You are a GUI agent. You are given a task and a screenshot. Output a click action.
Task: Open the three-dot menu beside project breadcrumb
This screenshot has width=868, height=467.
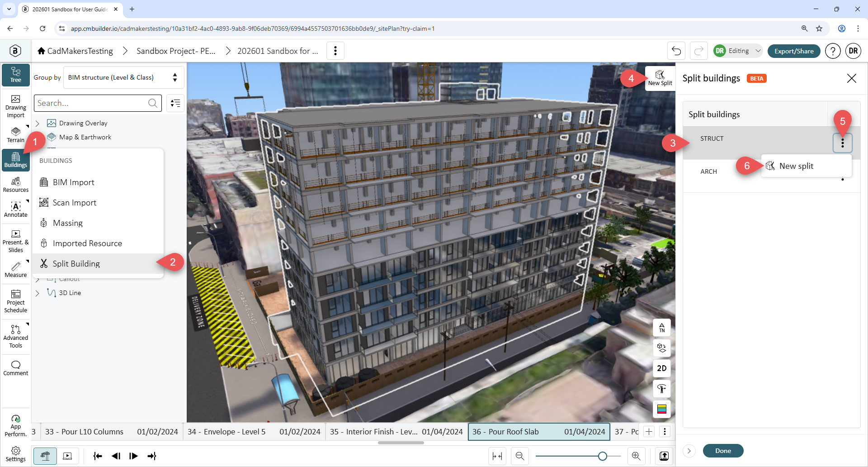point(335,51)
